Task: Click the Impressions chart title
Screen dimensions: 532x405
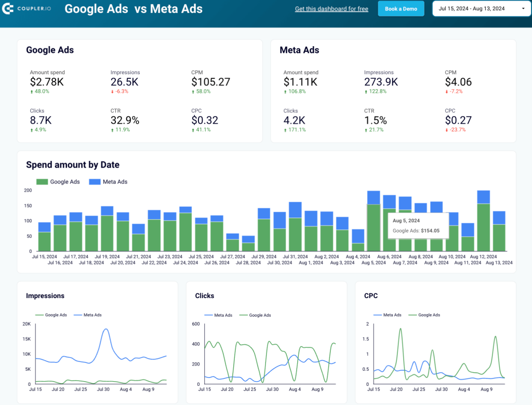Action: (45, 295)
